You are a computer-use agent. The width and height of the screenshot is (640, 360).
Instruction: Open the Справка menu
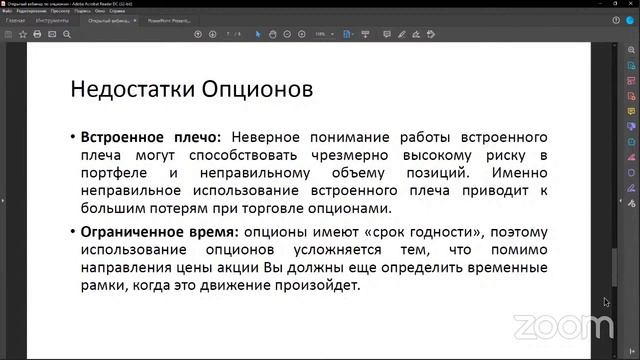117,11
